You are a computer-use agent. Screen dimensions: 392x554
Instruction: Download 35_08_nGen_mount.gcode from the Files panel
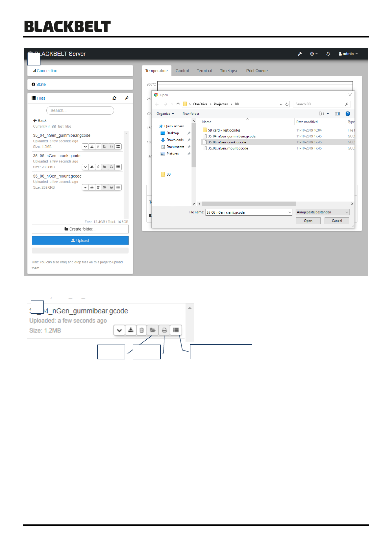coord(92,187)
